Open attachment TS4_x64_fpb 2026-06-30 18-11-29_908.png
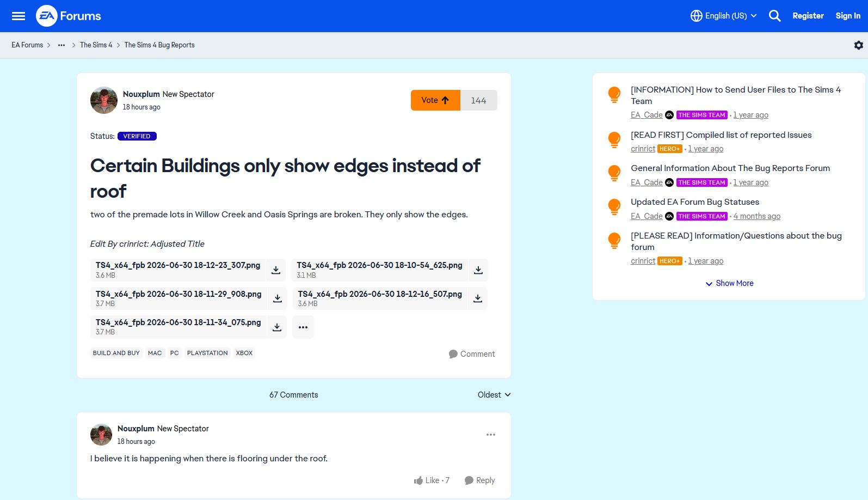The width and height of the screenshot is (868, 500). 178,298
